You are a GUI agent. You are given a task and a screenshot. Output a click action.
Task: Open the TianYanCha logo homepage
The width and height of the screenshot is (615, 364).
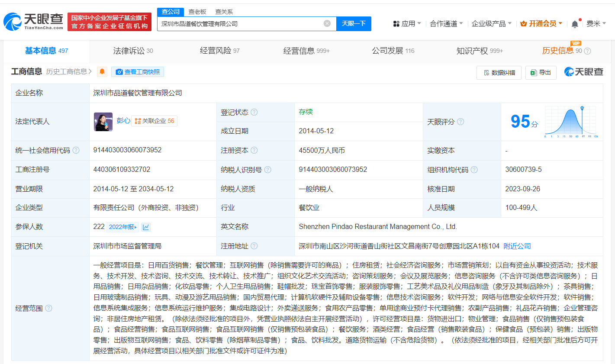pyautogui.click(x=33, y=21)
